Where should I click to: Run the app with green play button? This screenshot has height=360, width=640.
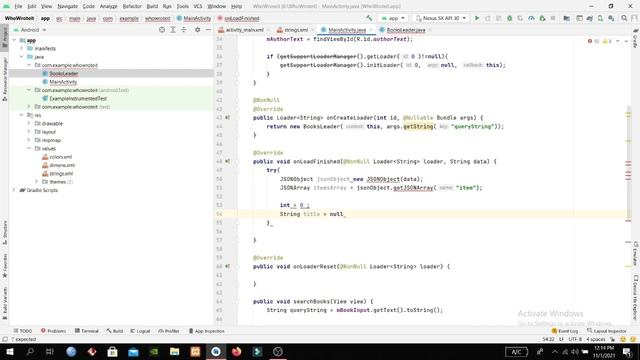[x=477, y=18]
